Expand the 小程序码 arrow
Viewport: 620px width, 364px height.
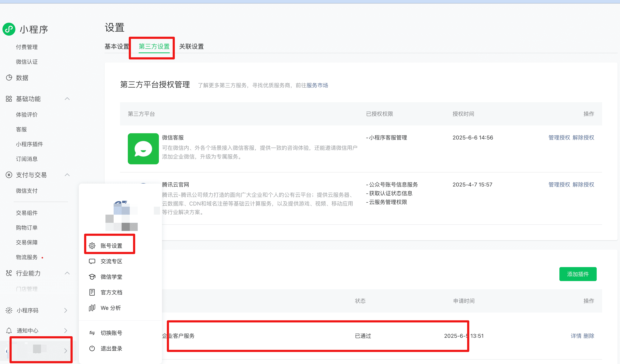[66, 310]
